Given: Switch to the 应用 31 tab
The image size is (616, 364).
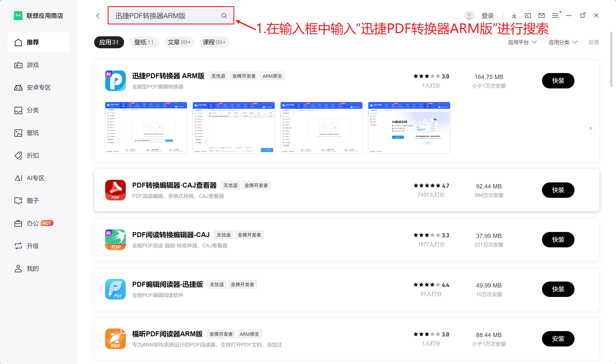Looking at the screenshot, I should [x=109, y=42].
